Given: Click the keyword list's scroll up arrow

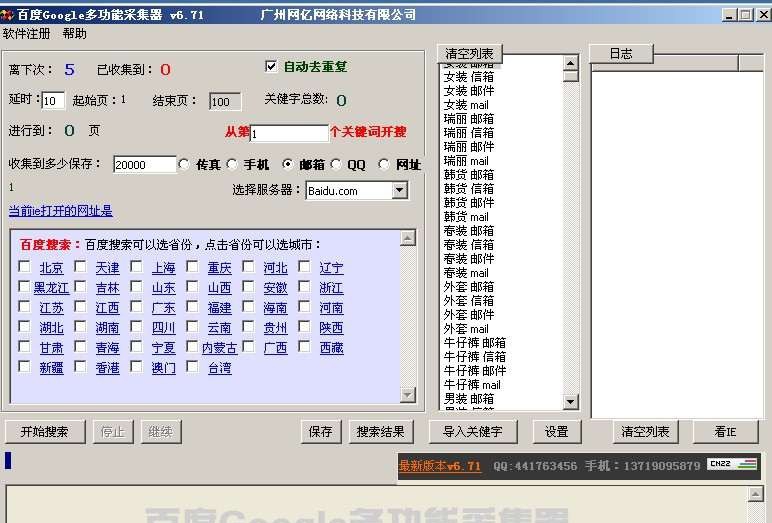Looking at the screenshot, I should click(x=570, y=63).
